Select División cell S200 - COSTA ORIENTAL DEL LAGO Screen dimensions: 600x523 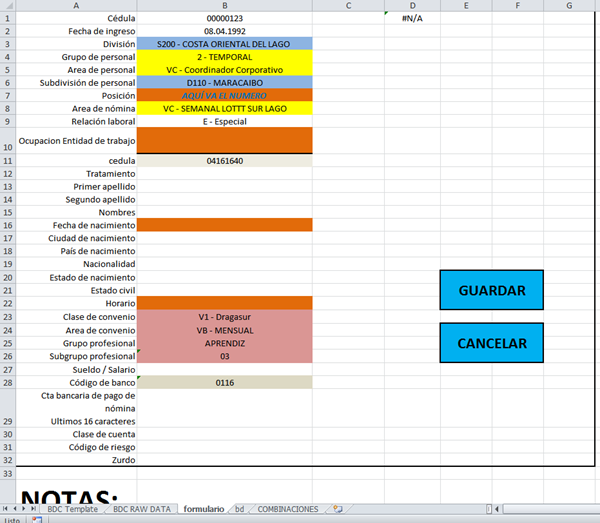tap(225, 44)
